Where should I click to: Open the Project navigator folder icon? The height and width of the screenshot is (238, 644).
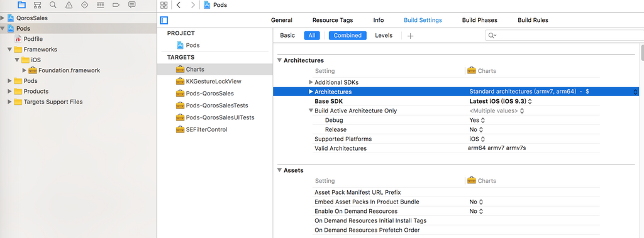pos(22,5)
